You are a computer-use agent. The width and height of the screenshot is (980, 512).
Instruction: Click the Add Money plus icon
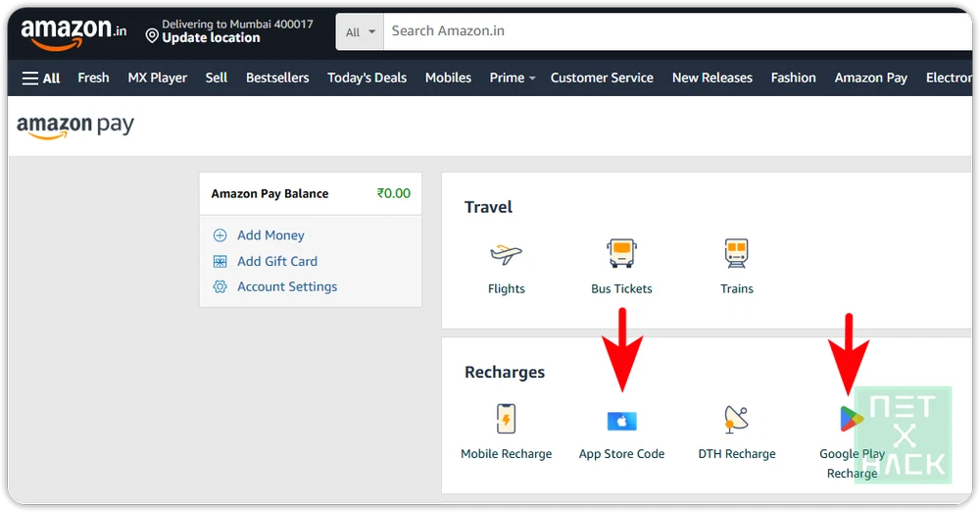pyautogui.click(x=220, y=235)
